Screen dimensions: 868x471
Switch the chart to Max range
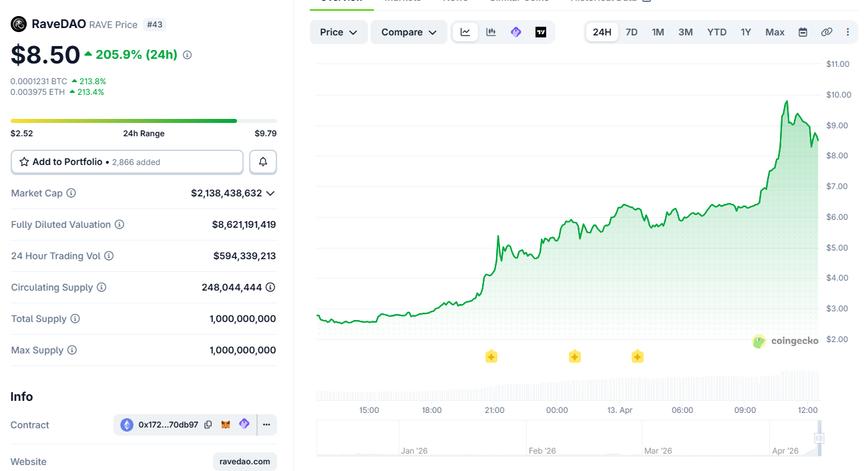point(775,32)
